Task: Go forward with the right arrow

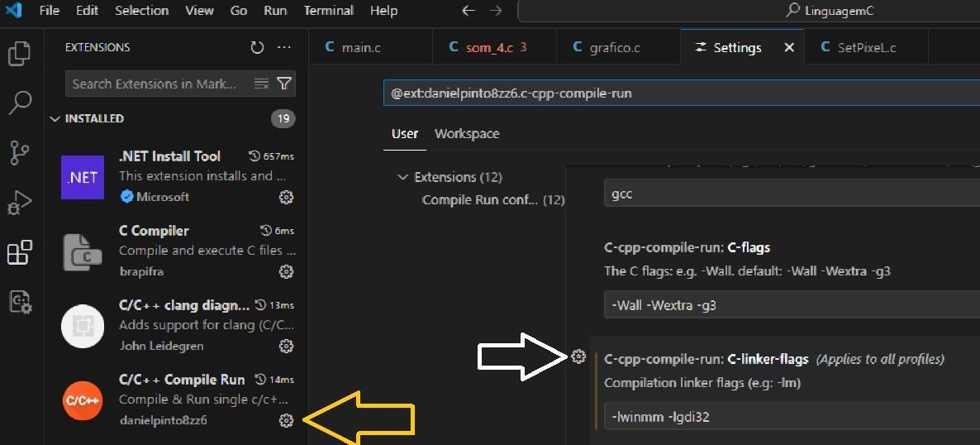Action: pos(496,11)
